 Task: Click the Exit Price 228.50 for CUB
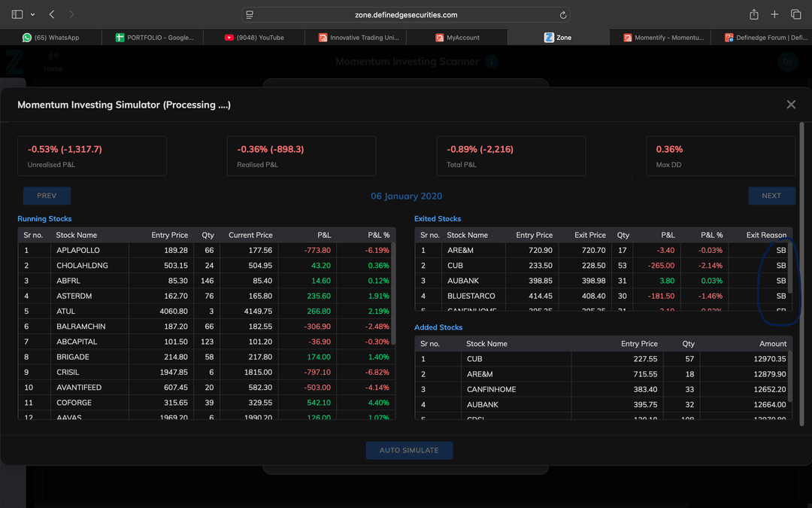click(x=593, y=266)
